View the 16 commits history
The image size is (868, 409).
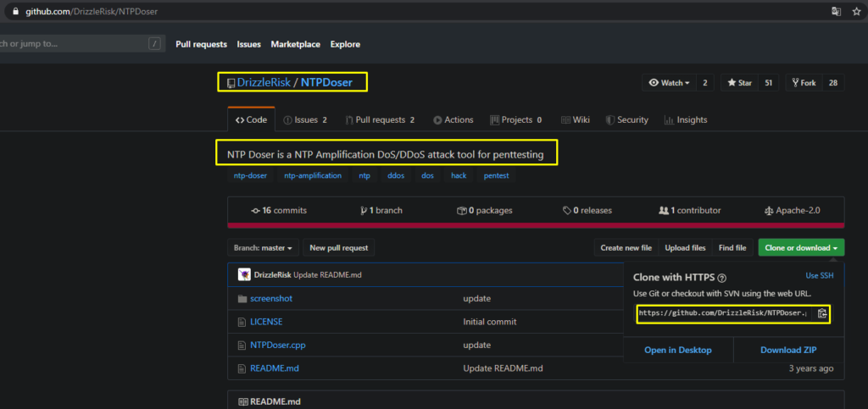pyautogui.click(x=279, y=211)
